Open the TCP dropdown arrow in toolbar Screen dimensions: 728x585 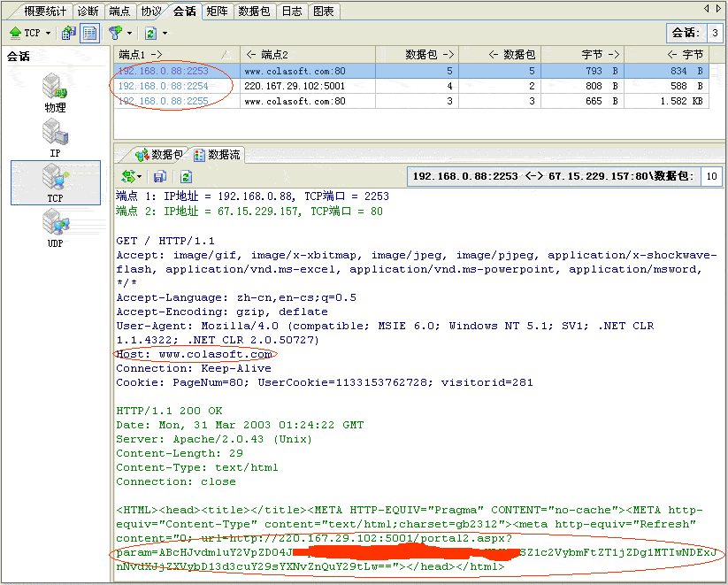tap(49, 33)
